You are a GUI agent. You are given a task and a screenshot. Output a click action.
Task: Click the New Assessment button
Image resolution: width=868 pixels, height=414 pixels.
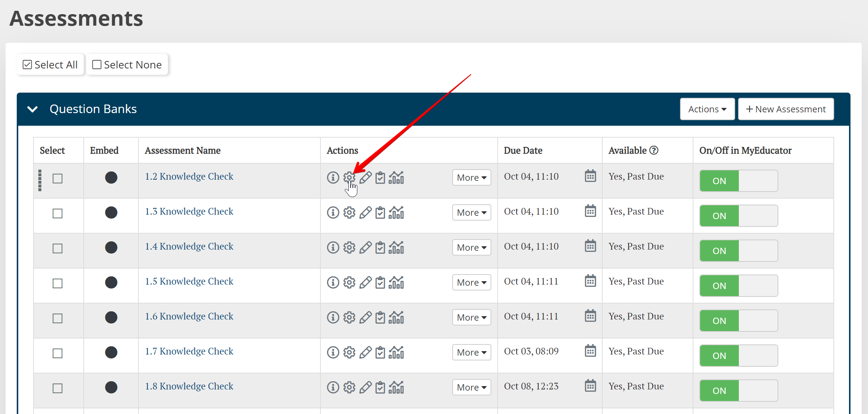pyautogui.click(x=786, y=109)
